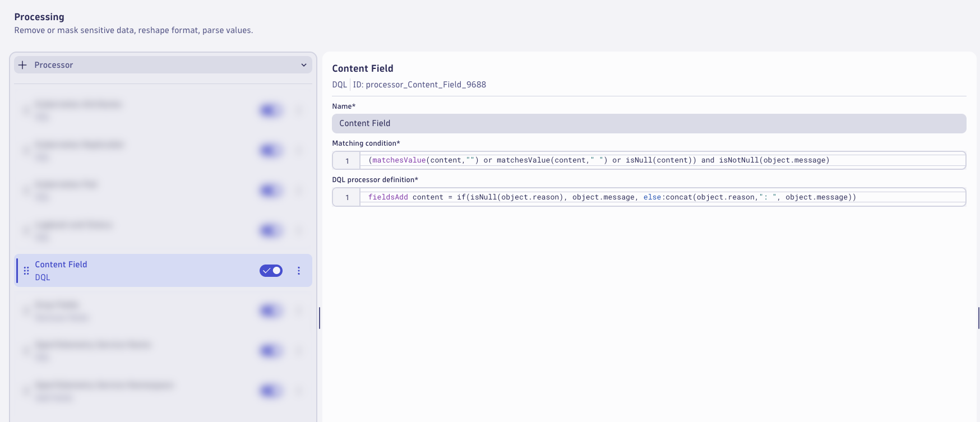Screen dimensions: 980x422
Task: Click line number 1 in DQL processor definition
Action: [347, 197]
